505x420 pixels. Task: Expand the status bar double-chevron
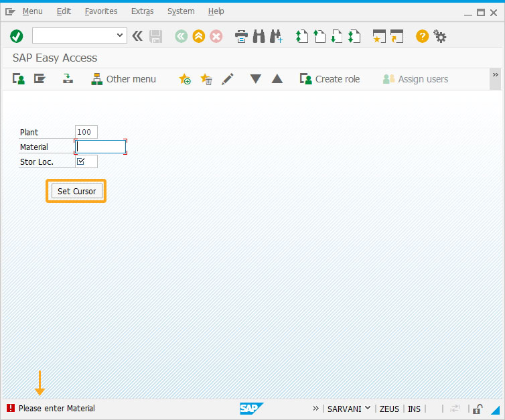pos(315,409)
